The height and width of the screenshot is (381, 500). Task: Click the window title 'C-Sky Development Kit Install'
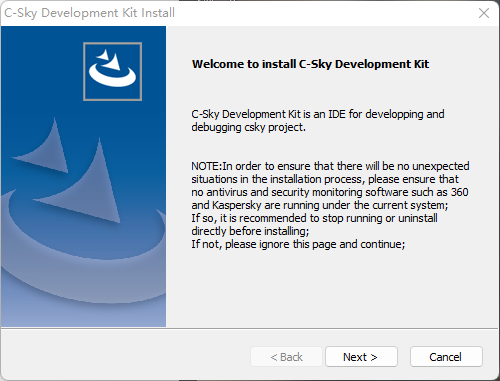[89, 13]
